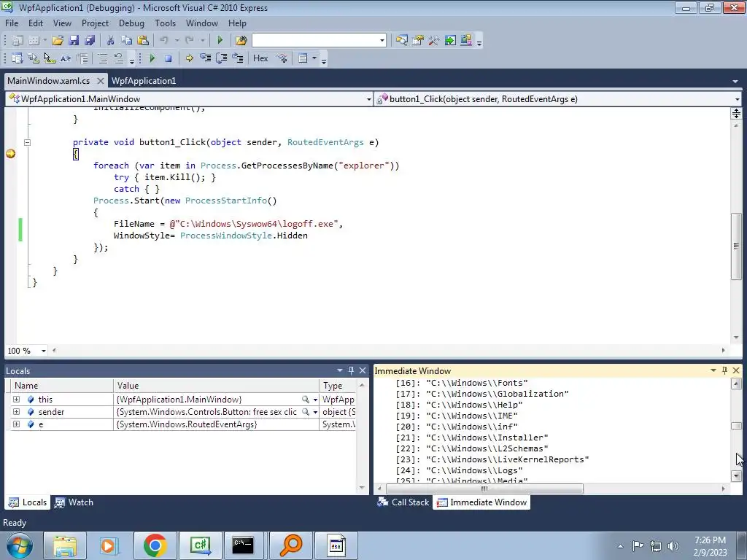This screenshot has width=747, height=560.
Task: Expand the 'sender' variable in Locals
Action: point(16,411)
